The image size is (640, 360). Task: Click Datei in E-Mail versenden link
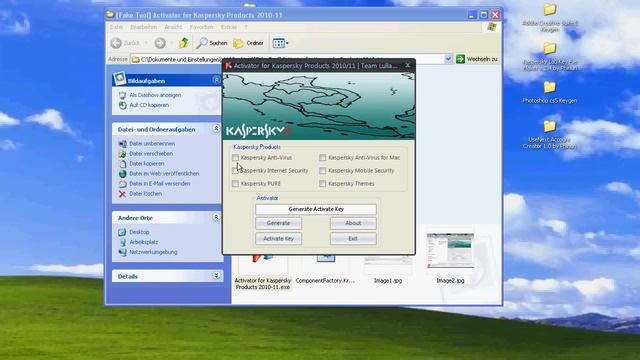[160, 184]
